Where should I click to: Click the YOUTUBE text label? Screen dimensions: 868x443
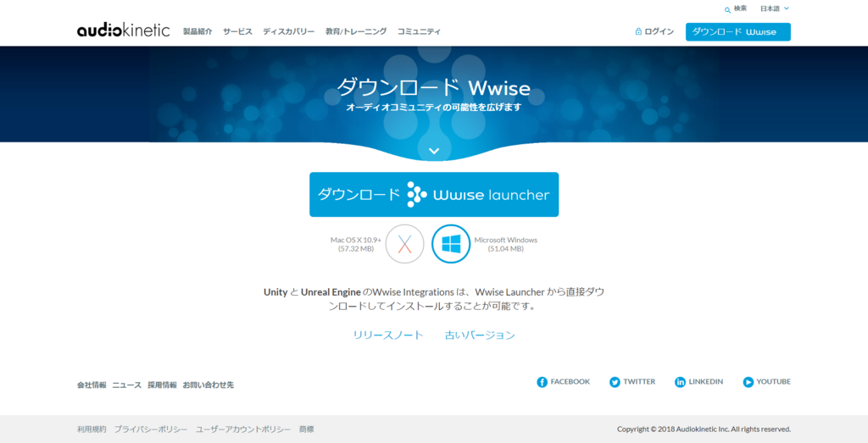pos(774,382)
